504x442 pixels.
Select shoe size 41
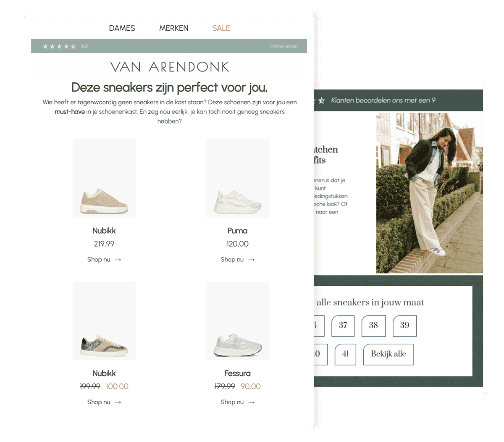click(345, 354)
